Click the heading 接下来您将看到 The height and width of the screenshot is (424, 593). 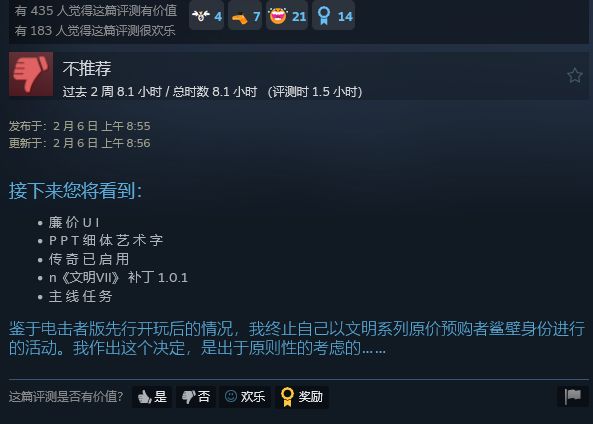(76, 190)
